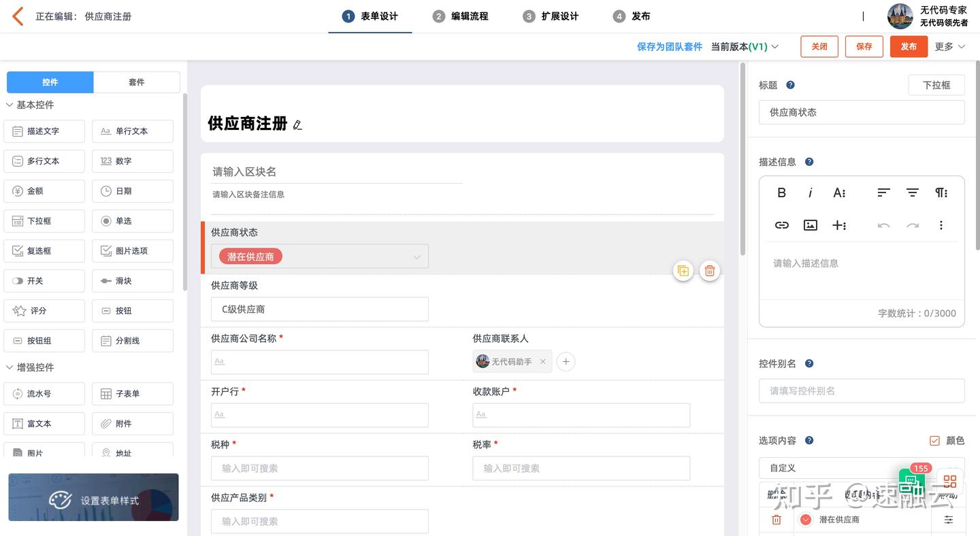The image size is (980, 536).
Task: Click the 保存为团队套件 link
Action: tap(669, 46)
